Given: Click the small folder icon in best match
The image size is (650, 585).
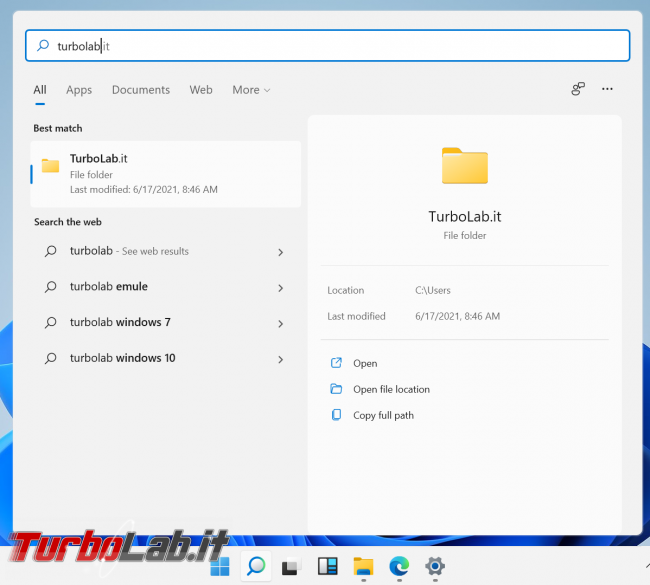Looking at the screenshot, I should (50, 165).
